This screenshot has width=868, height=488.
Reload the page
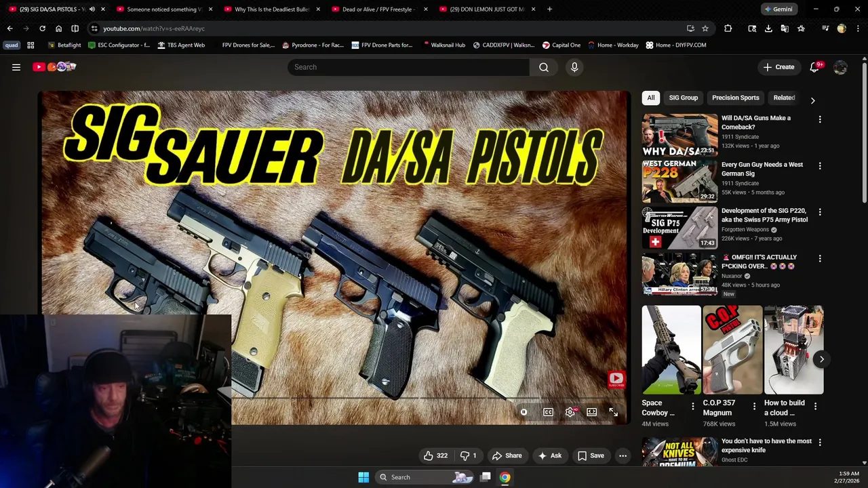(x=42, y=28)
